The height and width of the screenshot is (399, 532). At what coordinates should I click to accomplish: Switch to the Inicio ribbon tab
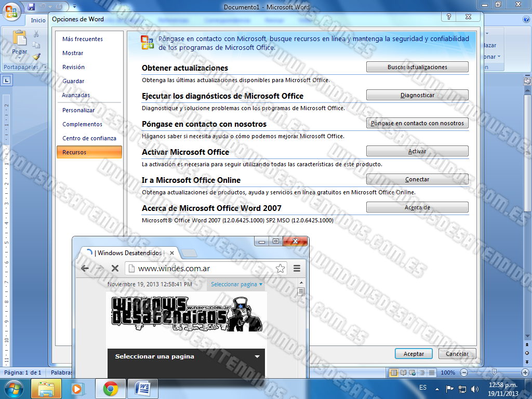click(x=38, y=20)
